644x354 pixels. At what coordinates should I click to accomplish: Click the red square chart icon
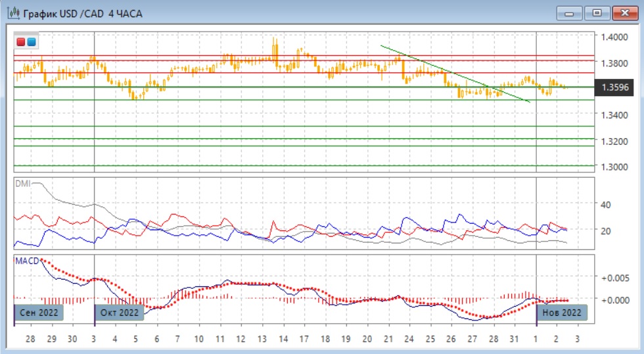(x=22, y=43)
